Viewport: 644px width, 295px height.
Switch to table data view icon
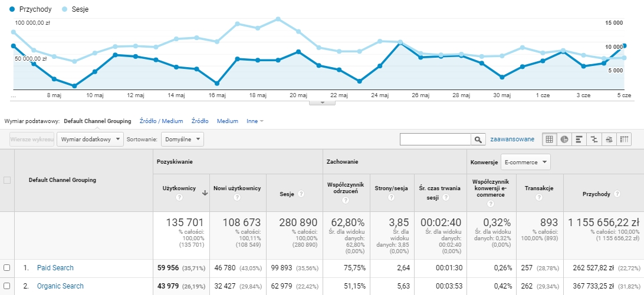[549, 140]
